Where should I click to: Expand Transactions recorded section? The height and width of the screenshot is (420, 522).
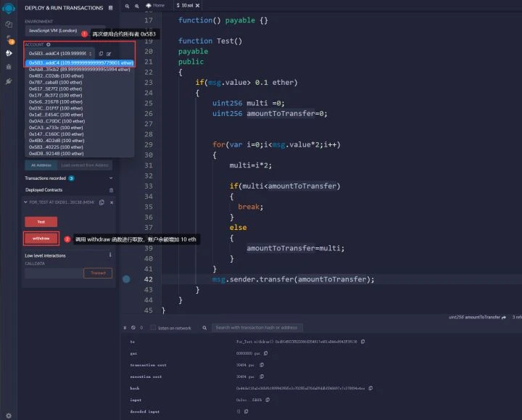click(111, 178)
